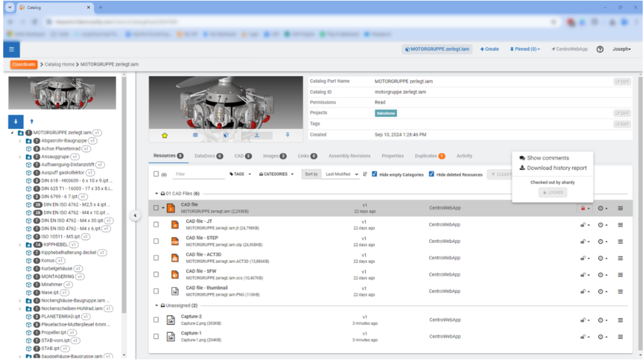This screenshot has width=644, height=360.
Task: Click the JT file icon
Action: pos(175,225)
